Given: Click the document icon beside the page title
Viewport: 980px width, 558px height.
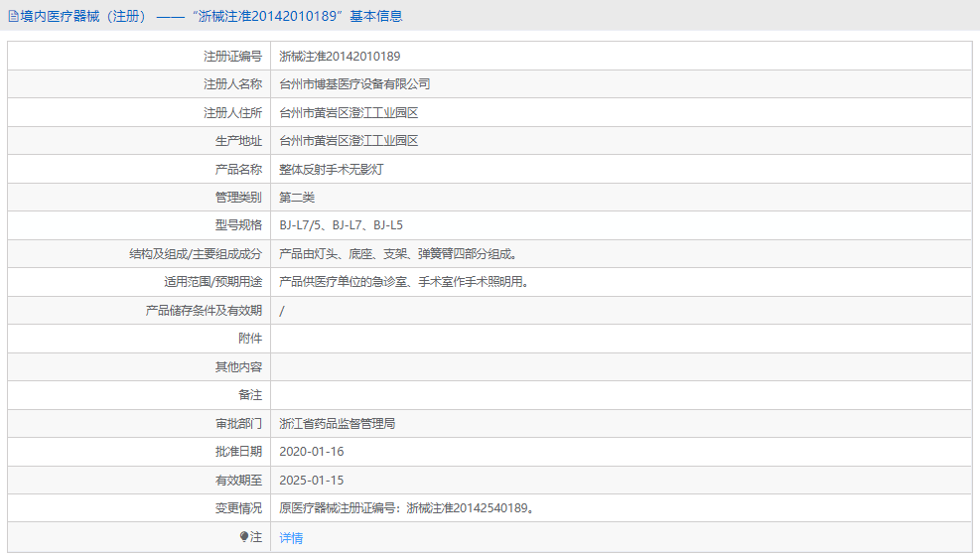Looking at the screenshot, I should (x=13, y=16).
